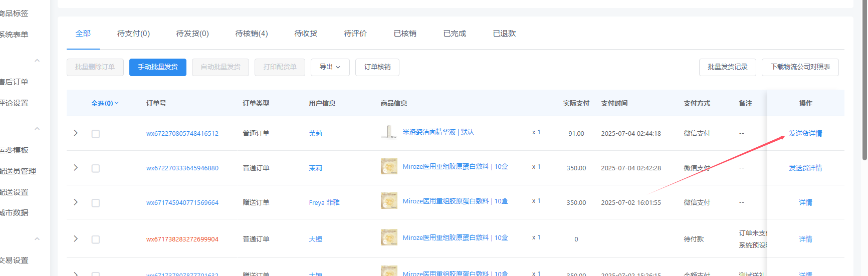868x276 pixels.
Task: Open order number wx672270333645946880 link
Action: coord(182,168)
